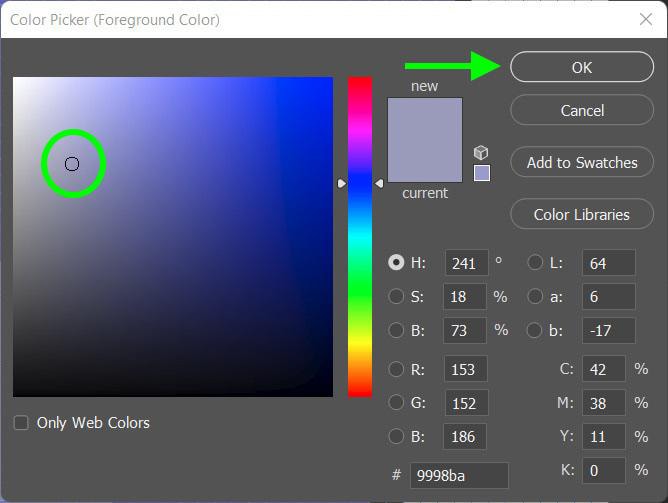Select the R red radio button

[396, 369]
